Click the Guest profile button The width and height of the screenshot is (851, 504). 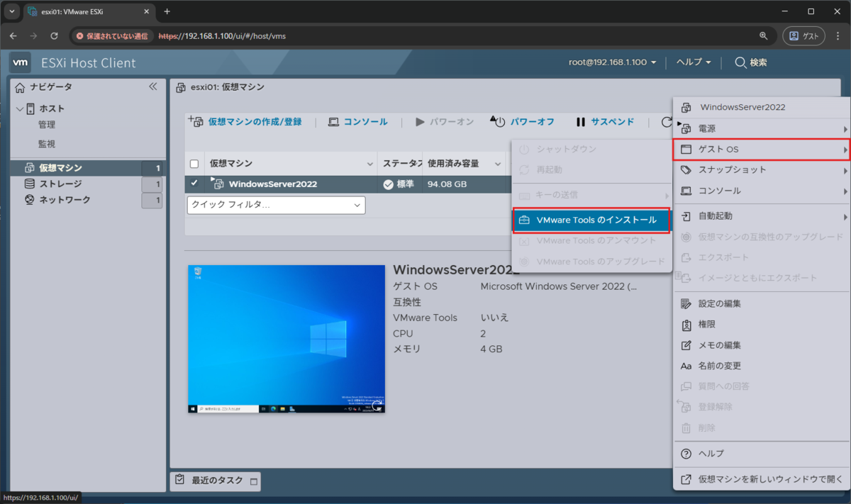click(804, 35)
